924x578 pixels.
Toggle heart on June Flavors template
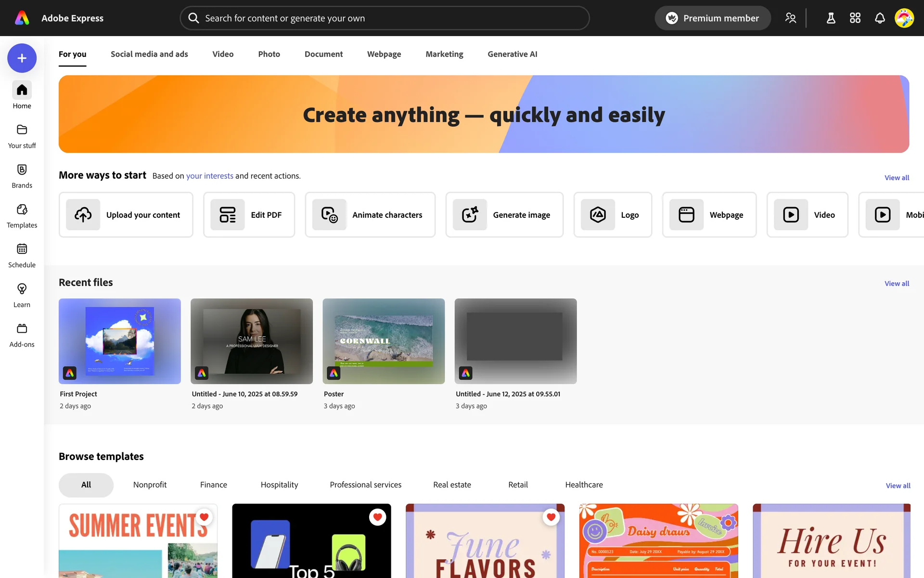[x=551, y=517]
